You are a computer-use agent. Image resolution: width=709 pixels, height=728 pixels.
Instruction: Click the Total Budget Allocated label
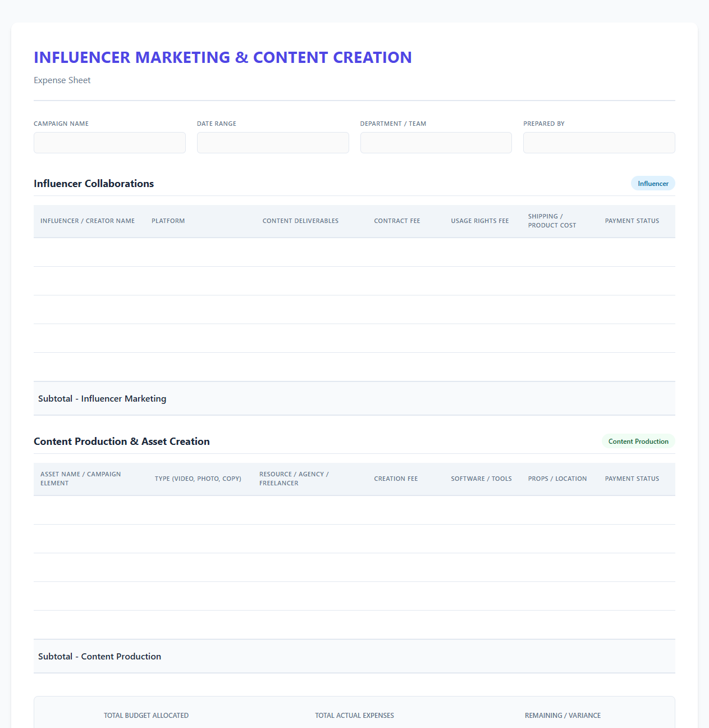pos(146,716)
